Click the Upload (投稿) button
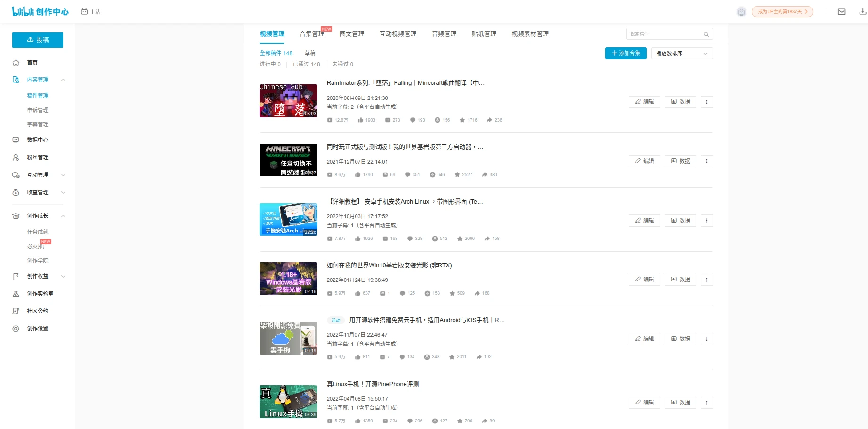The image size is (868, 429). tap(38, 40)
